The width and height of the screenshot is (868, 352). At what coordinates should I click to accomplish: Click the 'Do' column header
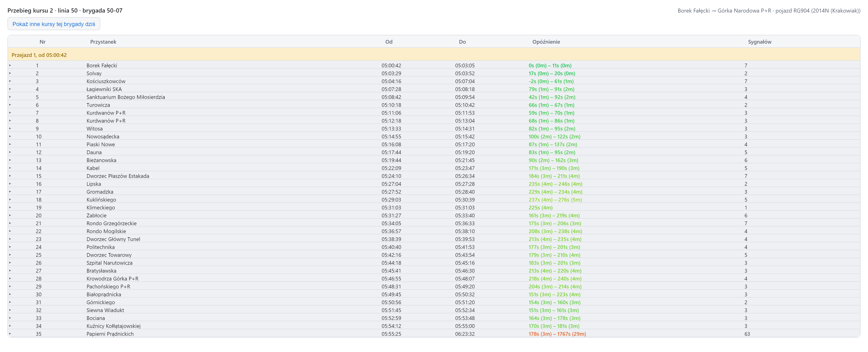click(x=462, y=42)
